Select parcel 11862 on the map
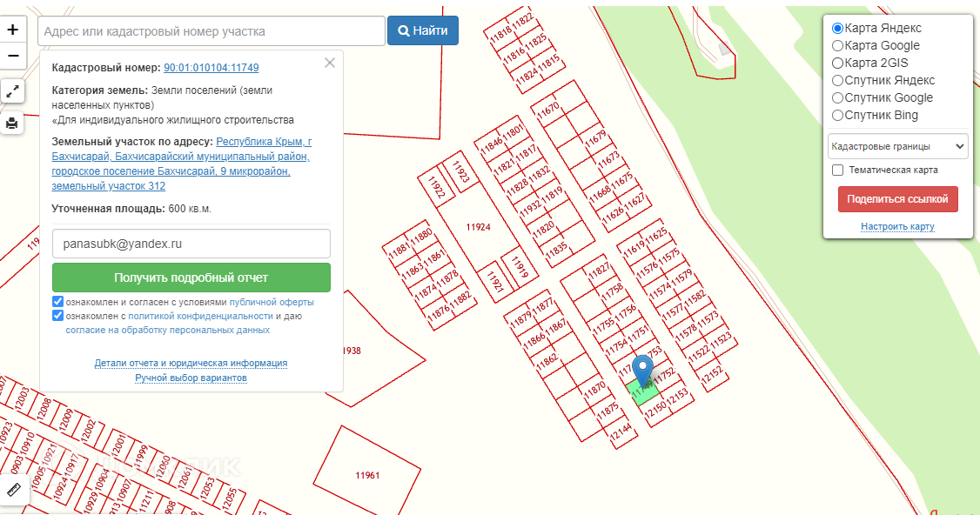Screen dimensions: 980x515 point(547,361)
